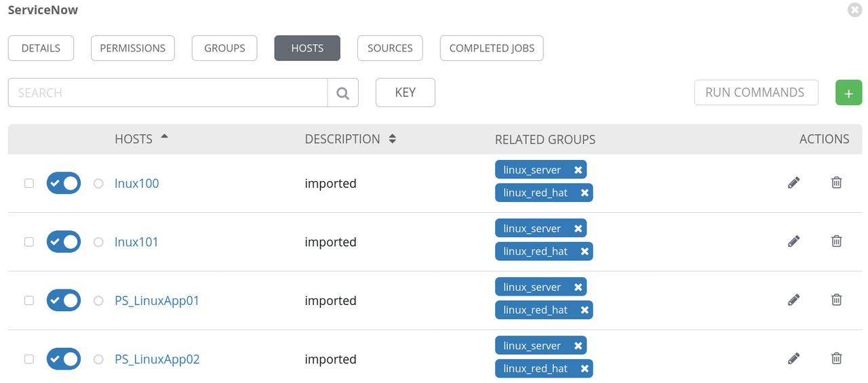Viewport: 868px width, 383px height.
Task: Select the Hosts tab
Action: click(x=307, y=48)
